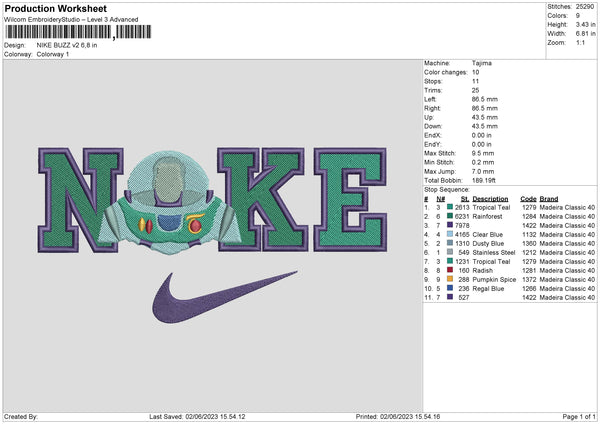This screenshot has height=424, width=600.
Task: Click the Stitches value 25290
Action: (585, 7)
